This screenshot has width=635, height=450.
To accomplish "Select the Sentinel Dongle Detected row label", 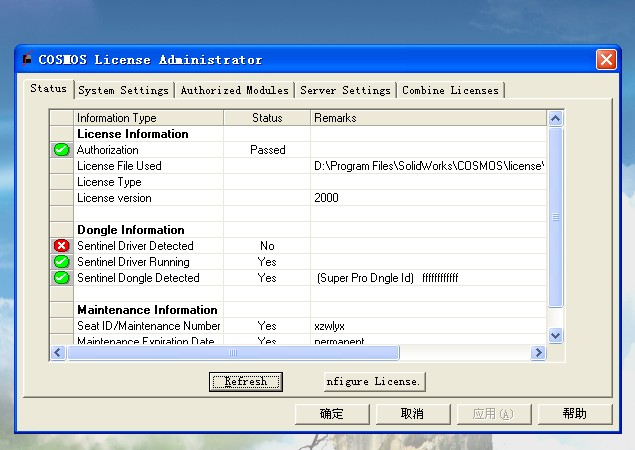I will (138, 278).
